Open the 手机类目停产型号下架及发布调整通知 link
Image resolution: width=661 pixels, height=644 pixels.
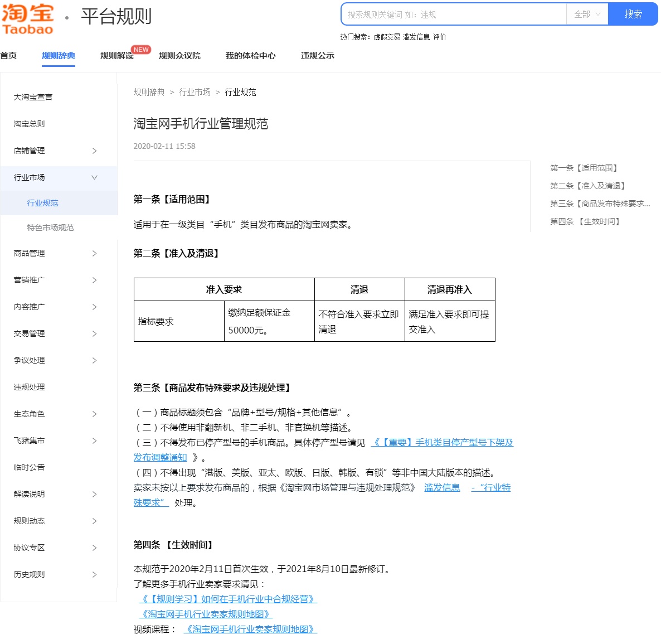point(442,443)
